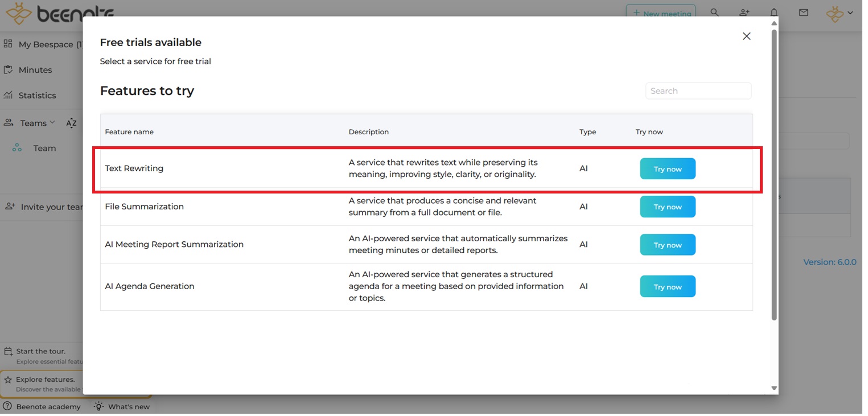
Task: Try now for Text Rewriting
Action: tap(667, 169)
